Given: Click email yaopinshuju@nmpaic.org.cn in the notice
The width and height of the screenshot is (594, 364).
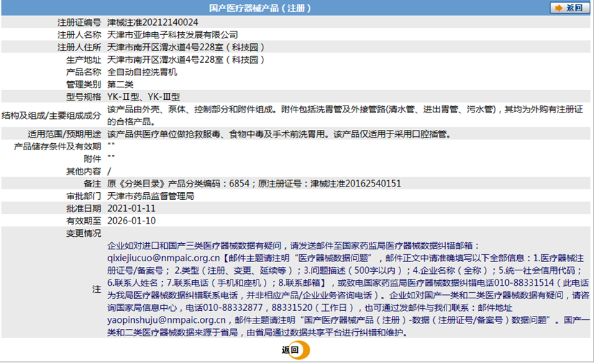Looking at the screenshot, I should coord(166,321).
